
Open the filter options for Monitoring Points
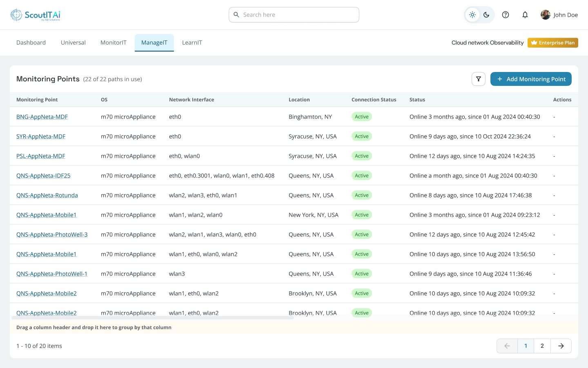coord(478,79)
